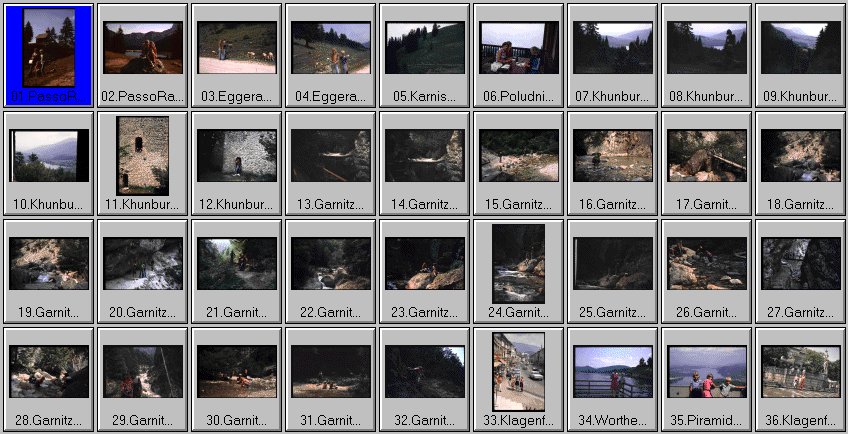The image size is (848, 434).
Task: Select the 34.Worthe... thumbnail
Action: coord(613,371)
